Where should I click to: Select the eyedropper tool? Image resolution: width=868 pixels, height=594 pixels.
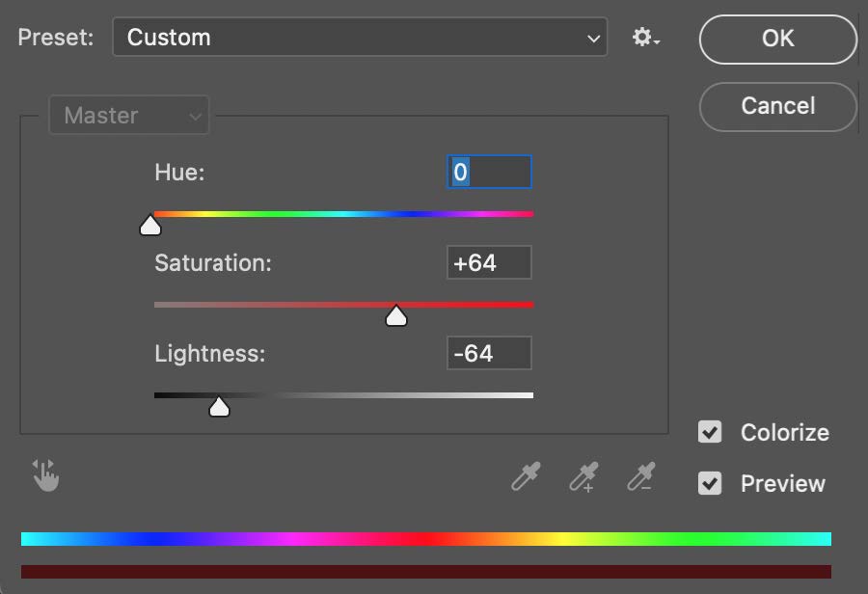526,476
